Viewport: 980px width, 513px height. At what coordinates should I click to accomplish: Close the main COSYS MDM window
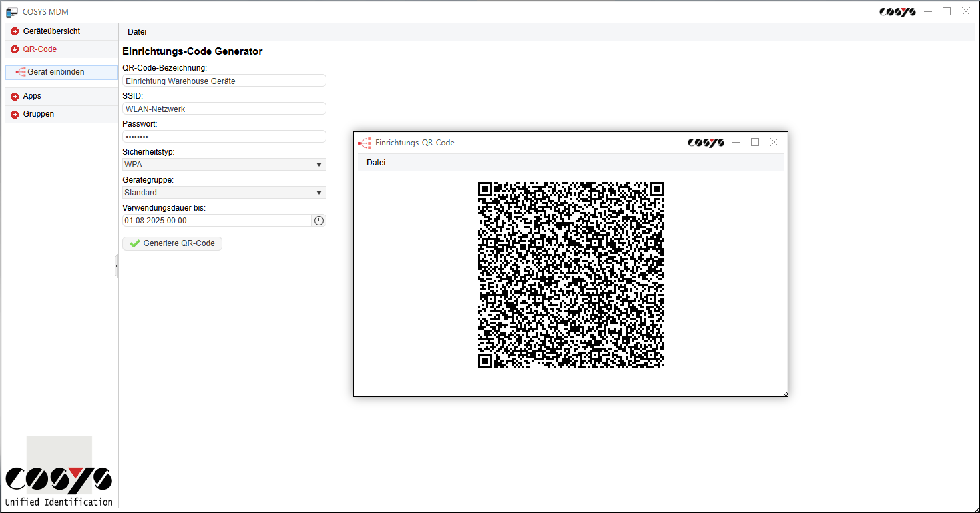pos(965,11)
